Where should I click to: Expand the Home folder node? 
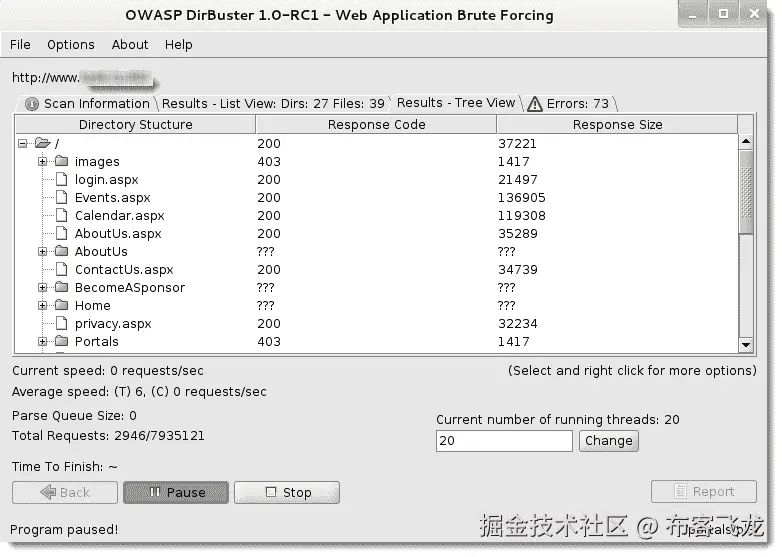pos(42,305)
